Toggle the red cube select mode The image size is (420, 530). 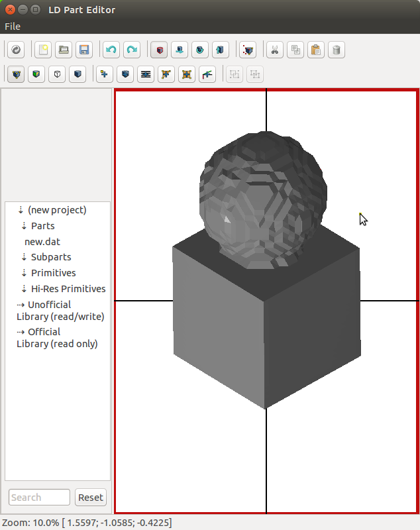click(x=159, y=50)
